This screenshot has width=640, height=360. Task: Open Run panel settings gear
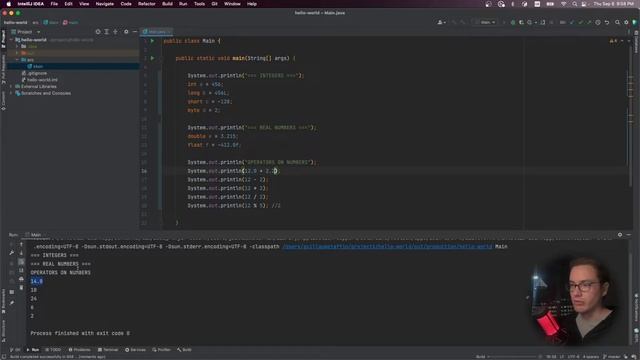click(x=620, y=235)
